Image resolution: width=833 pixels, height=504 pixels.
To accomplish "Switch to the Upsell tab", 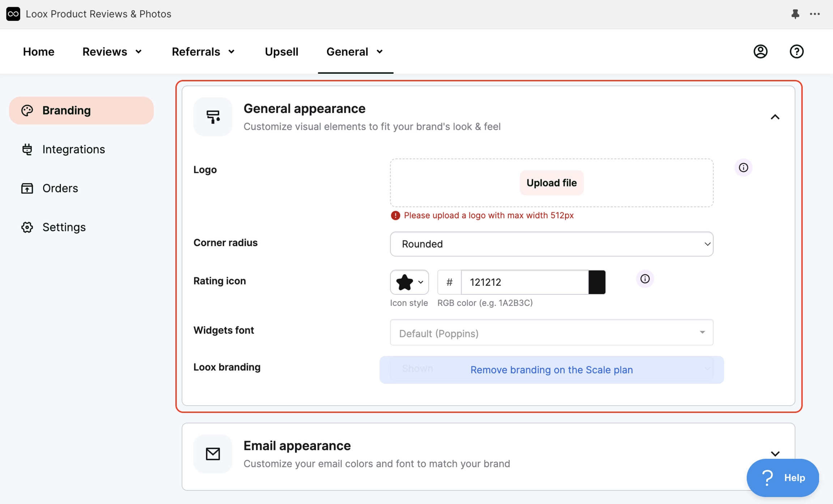I will point(281,51).
